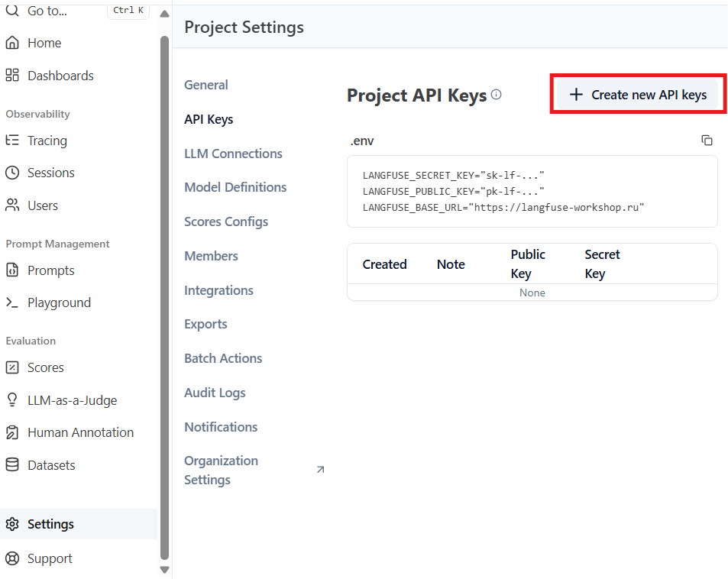
Task: Open the Members tab
Action: (212, 256)
